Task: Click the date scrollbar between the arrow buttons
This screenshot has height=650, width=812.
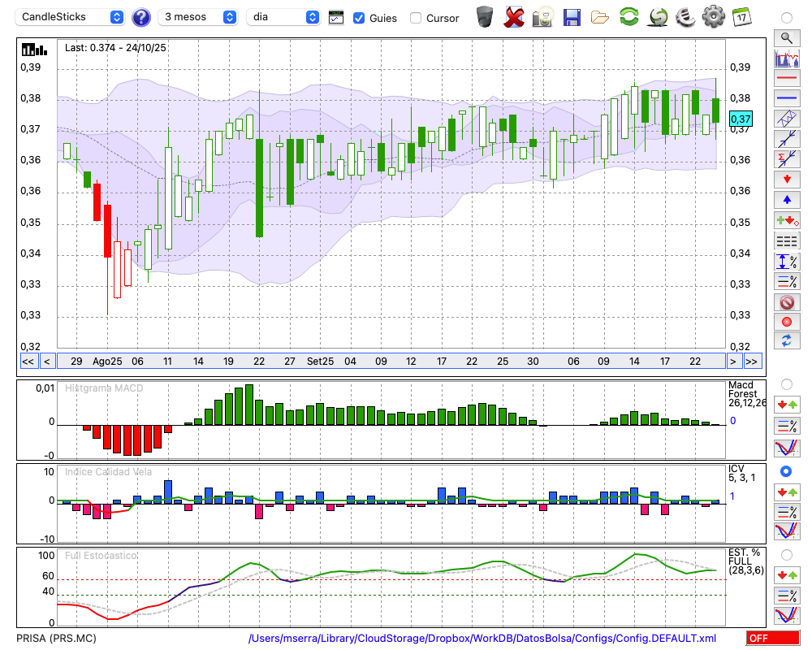Action: click(391, 362)
